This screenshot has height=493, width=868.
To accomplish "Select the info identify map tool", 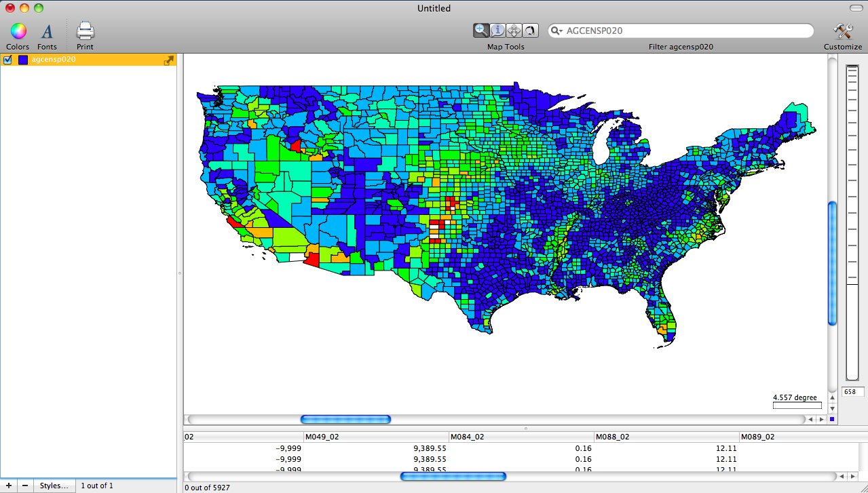I will pos(497,30).
